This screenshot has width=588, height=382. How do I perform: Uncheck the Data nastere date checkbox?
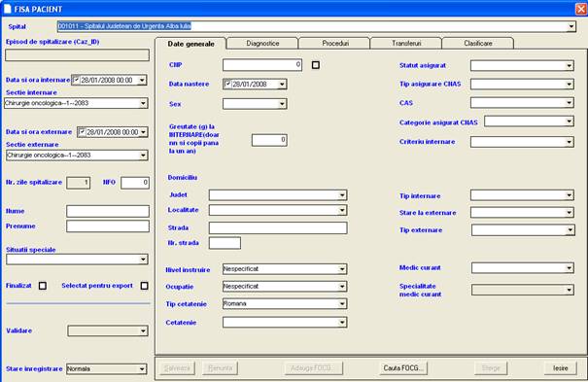[x=227, y=84]
